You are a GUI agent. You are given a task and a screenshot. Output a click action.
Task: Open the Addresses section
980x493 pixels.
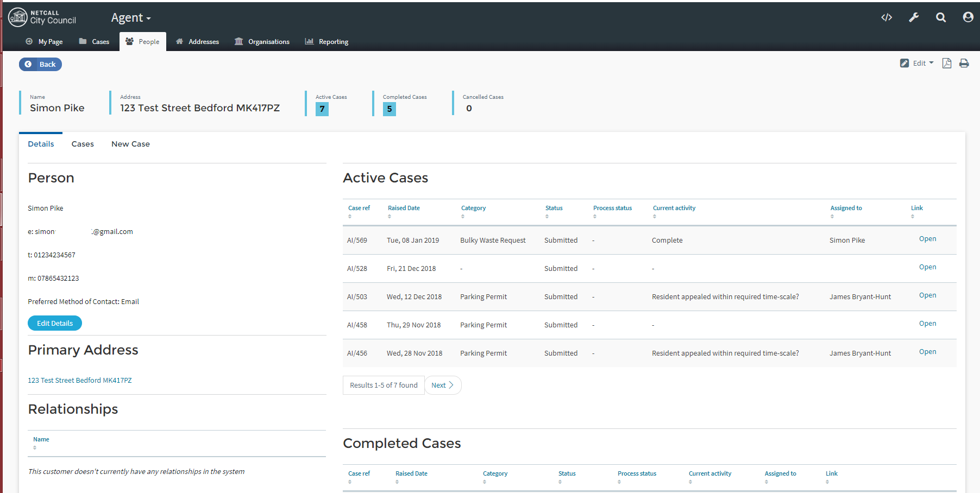click(x=197, y=42)
